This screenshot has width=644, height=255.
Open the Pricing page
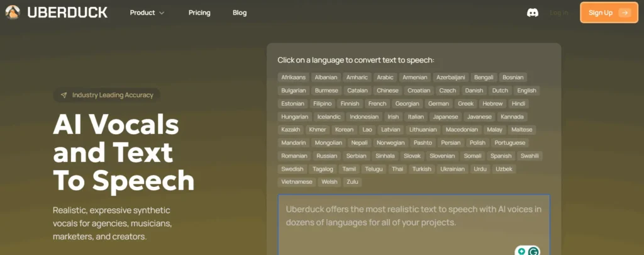coord(199,13)
